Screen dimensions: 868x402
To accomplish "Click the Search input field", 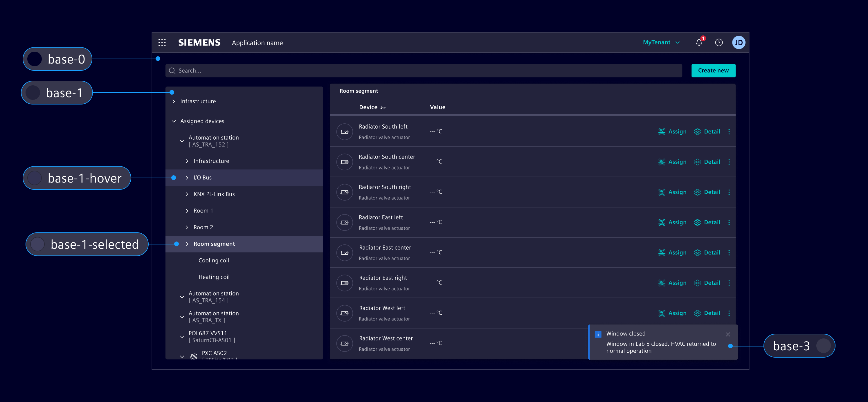I will tap(423, 71).
